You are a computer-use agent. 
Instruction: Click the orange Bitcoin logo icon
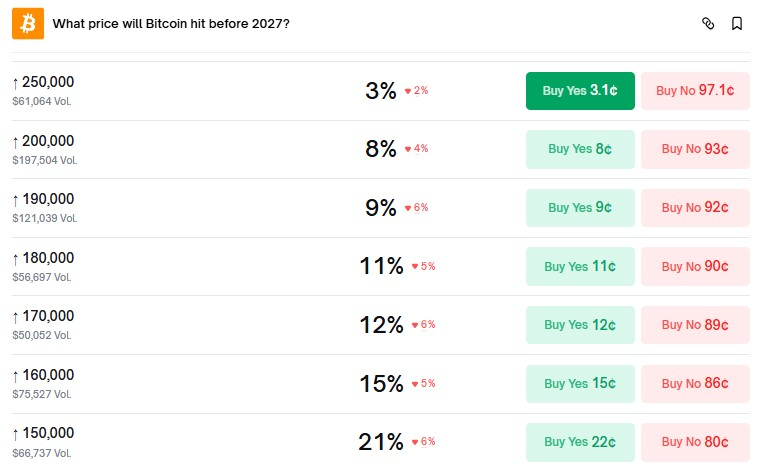tap(28, 23)
